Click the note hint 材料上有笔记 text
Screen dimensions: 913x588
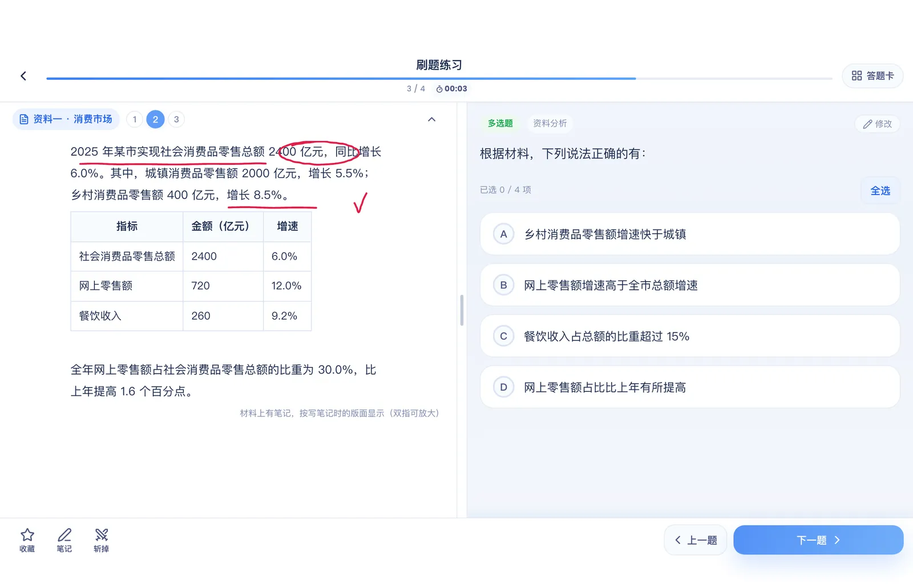[x=340, y=413]
